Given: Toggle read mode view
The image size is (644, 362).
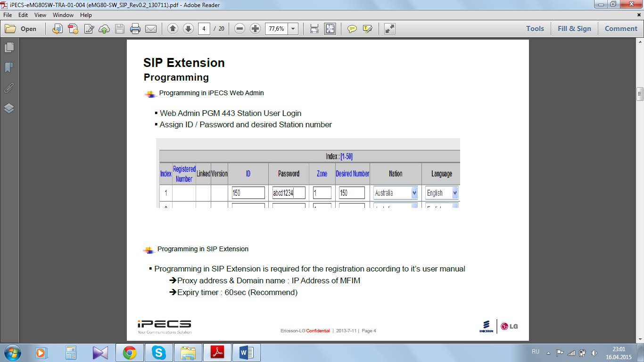Looking at the screenshot, I should [389, 29].
